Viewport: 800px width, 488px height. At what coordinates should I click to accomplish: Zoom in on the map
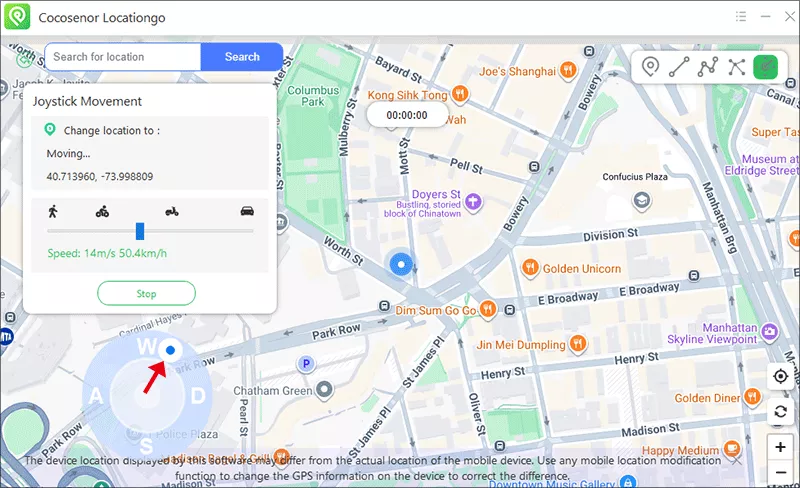[x=780, y=447]
